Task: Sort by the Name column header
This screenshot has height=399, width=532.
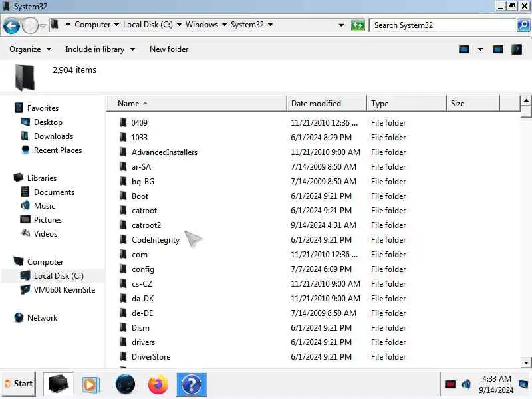Action: tap(197, 104)
